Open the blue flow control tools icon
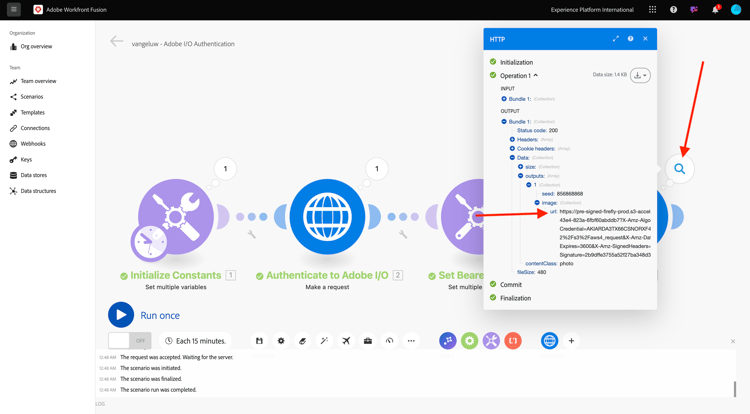This screenshot has width=750, height=414. pyautogui.click(x=448, y=341)
